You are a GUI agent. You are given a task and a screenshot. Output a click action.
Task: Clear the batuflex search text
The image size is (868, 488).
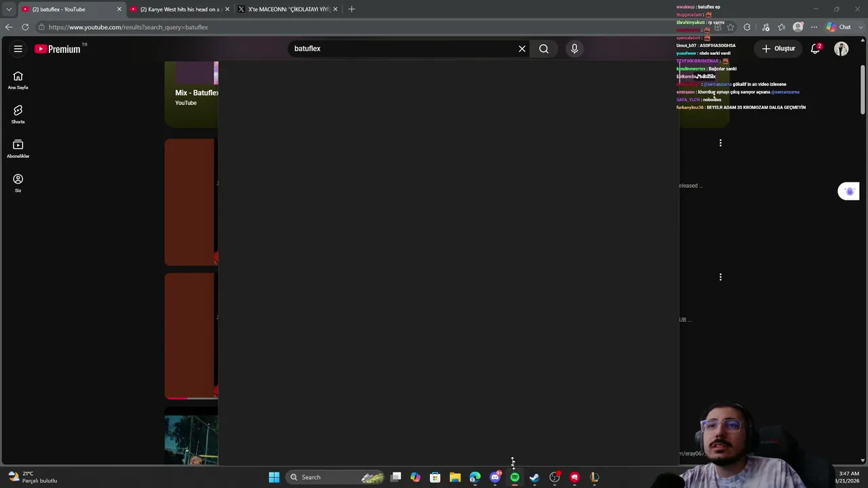point(522,49)
